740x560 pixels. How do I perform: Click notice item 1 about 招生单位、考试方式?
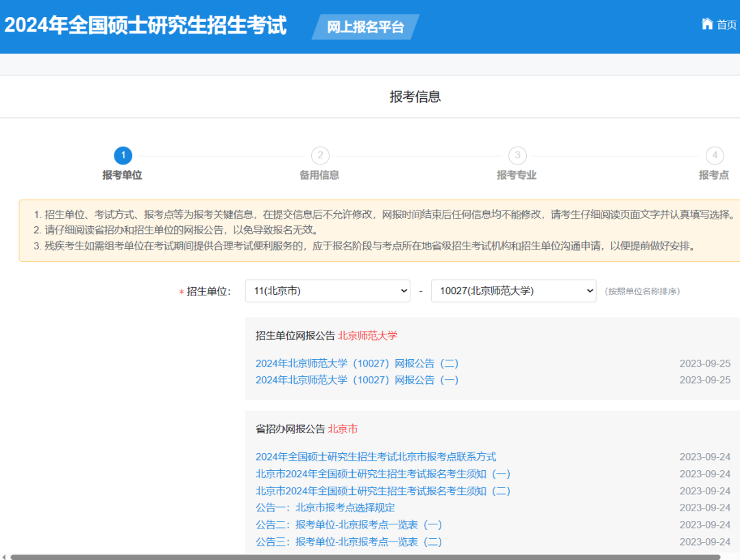384,215
